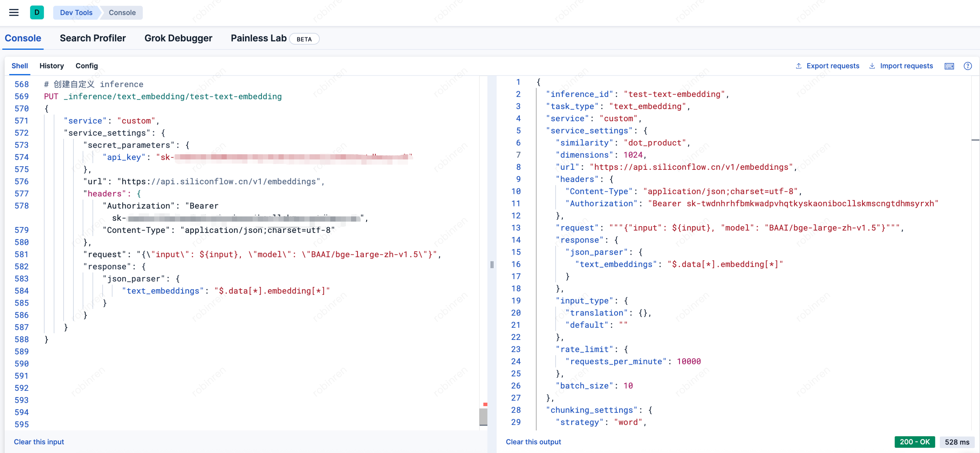Select the History tab
Screen dimensions: 980x453
click(x=51, y=66)
